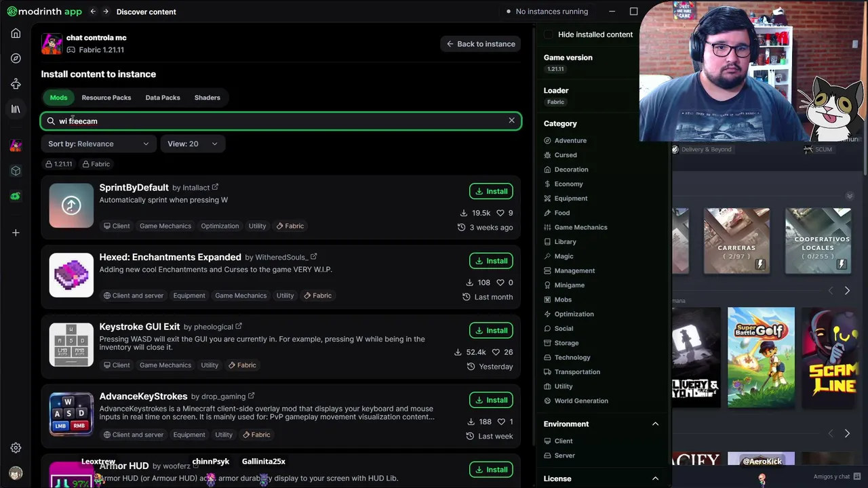Select the Shaders tab

pyautogui.click(x=208, y=98)
